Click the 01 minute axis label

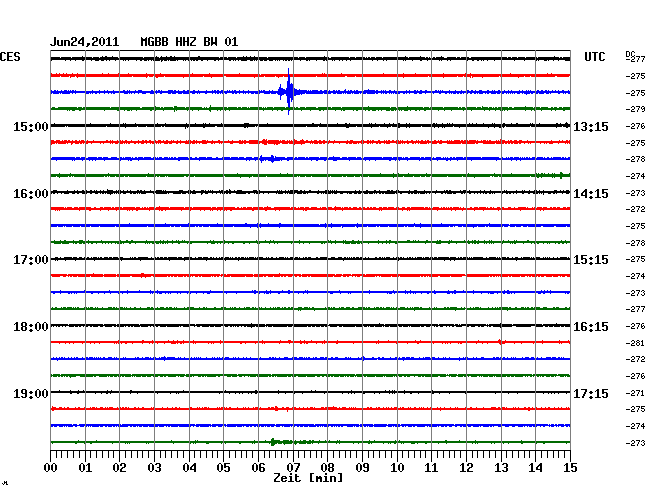tap(85, 467)
